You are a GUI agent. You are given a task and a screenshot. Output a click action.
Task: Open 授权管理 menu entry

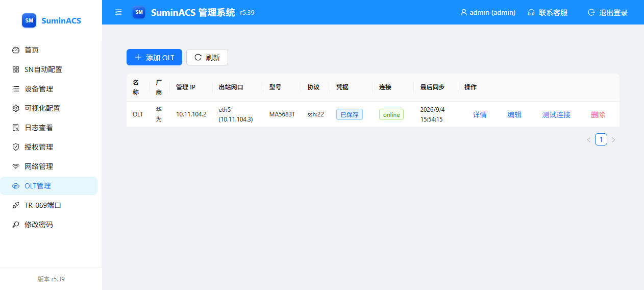(49, 147)
